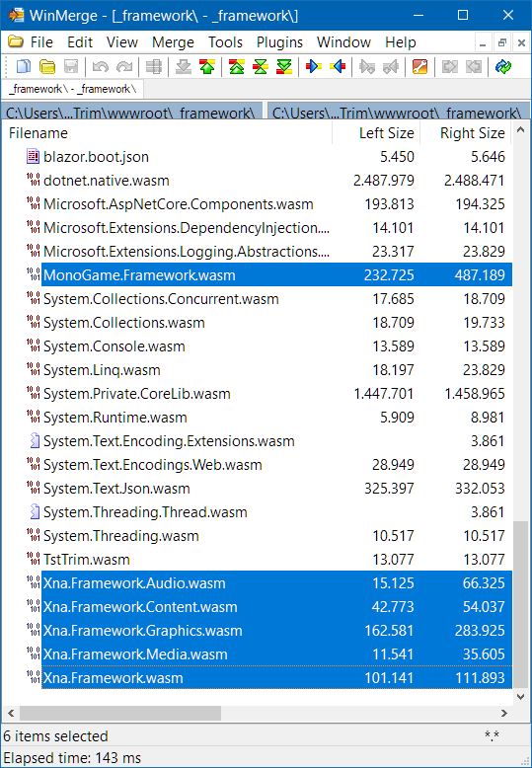Click the grayed All Left icon
Viewport: 532px width, 768px height.
(x=473, y=66)
